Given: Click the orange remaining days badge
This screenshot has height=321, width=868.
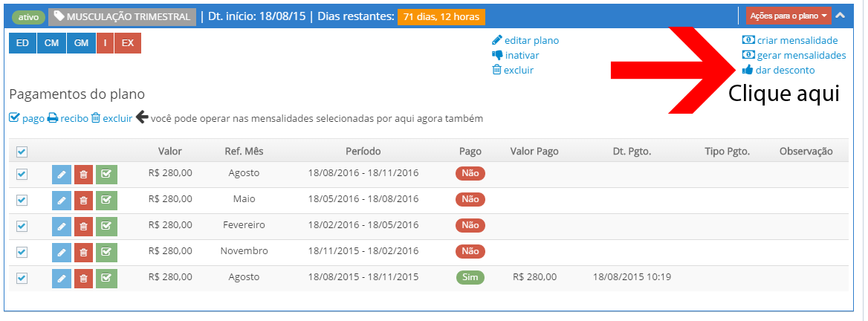Looking at the screenshot, I should 441,16.
